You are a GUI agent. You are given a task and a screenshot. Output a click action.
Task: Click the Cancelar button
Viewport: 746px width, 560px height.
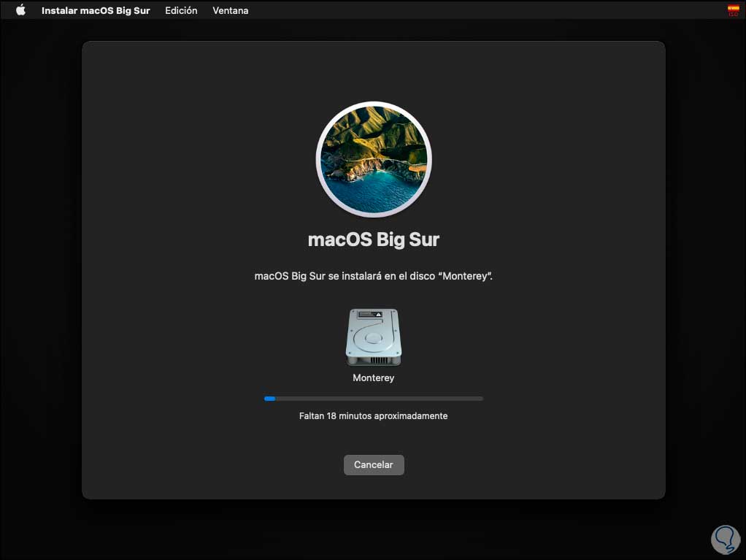point(374,465)
